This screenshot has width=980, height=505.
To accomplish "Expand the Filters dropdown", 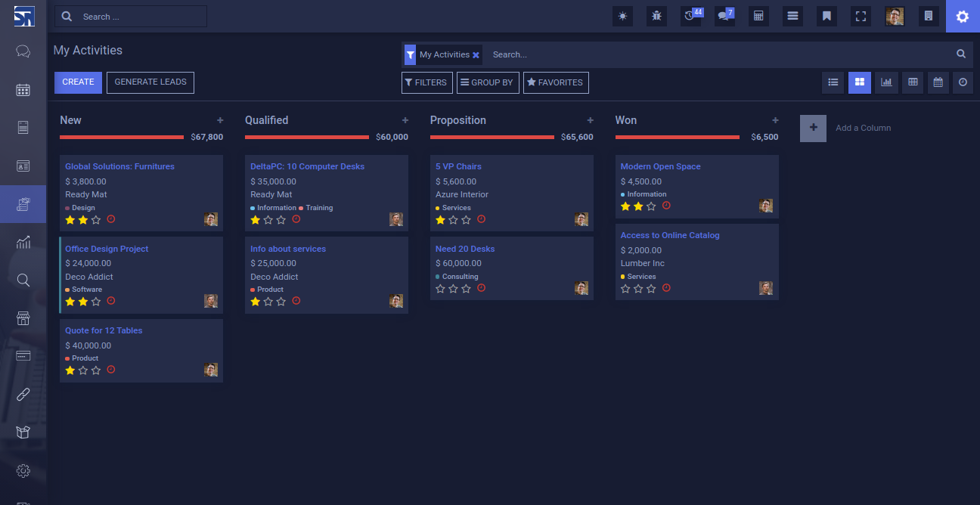I will [426, 82].
